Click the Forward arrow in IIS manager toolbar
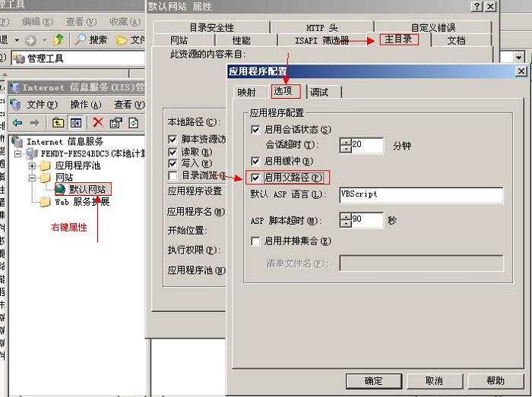The width and height of the screenshot is (532, 397). tap(35, 123)
